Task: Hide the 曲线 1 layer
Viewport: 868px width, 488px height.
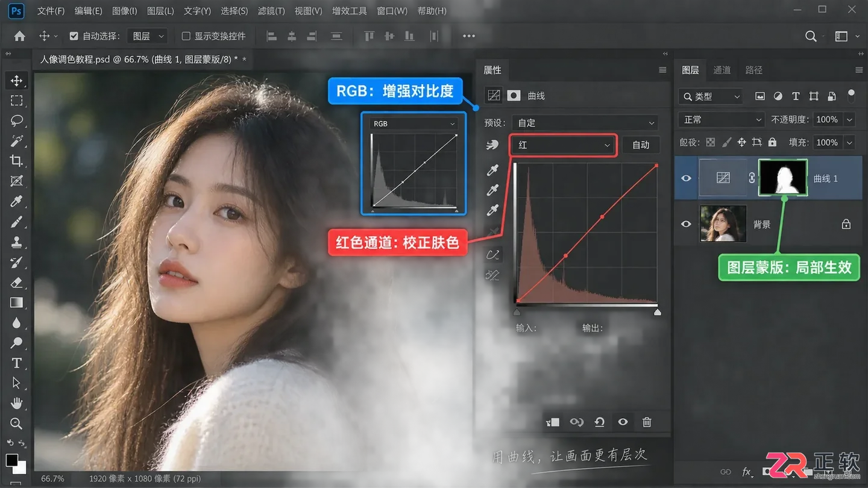Action: point(686,178)
